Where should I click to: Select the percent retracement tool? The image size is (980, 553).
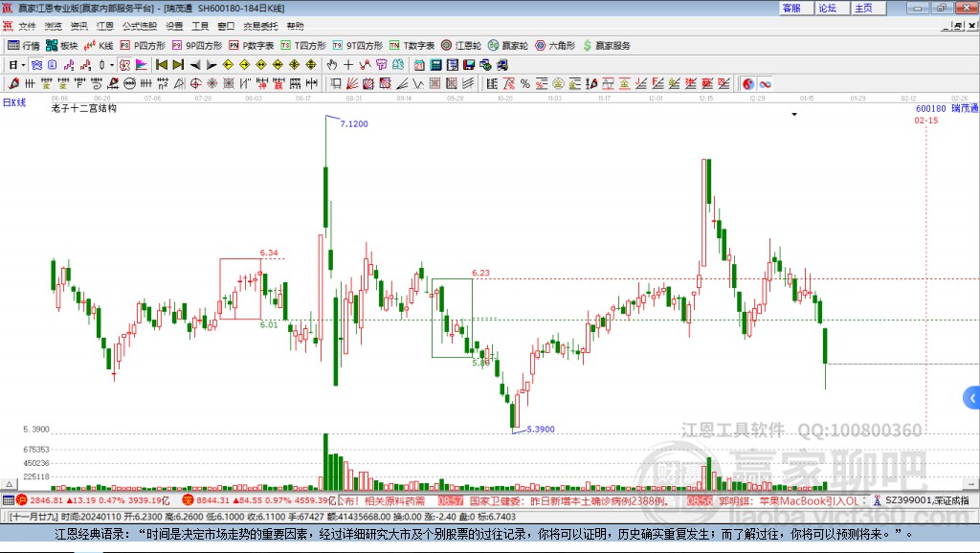click(x=525, y=84)
